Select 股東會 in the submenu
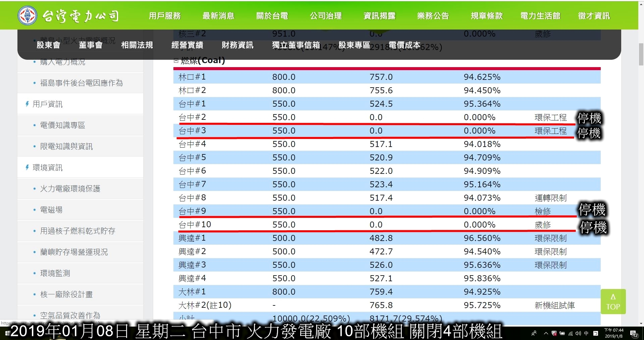The width and height of the screenshot is (644, 340). pyautogui.click(x=48, y=45)
